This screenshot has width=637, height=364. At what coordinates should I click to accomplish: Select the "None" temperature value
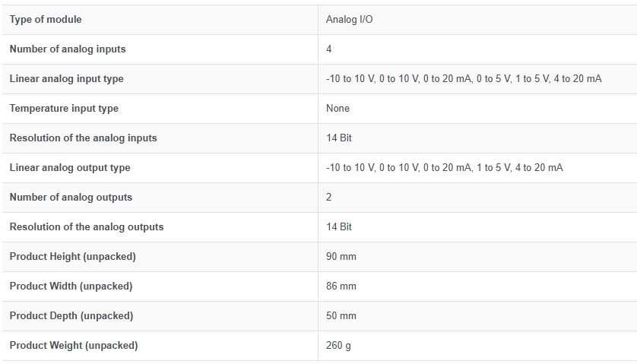[338, 109]
